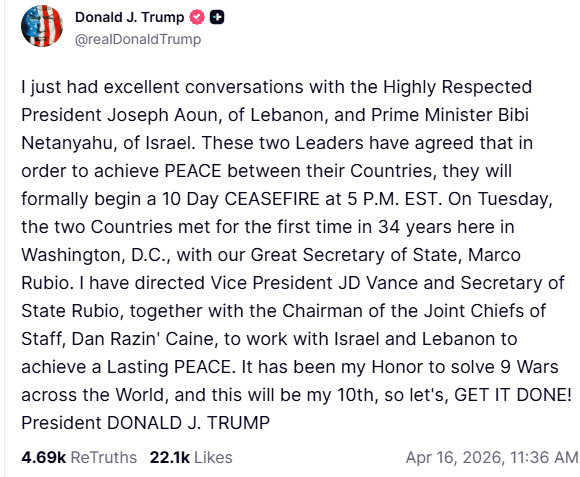Open the Likes label list

pos(213,457)
